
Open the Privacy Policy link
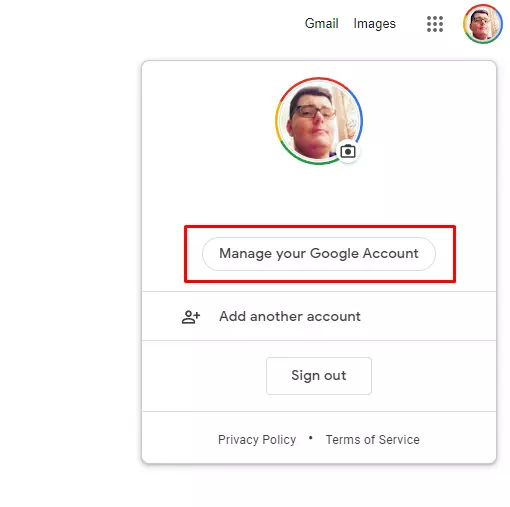(257, 440)
